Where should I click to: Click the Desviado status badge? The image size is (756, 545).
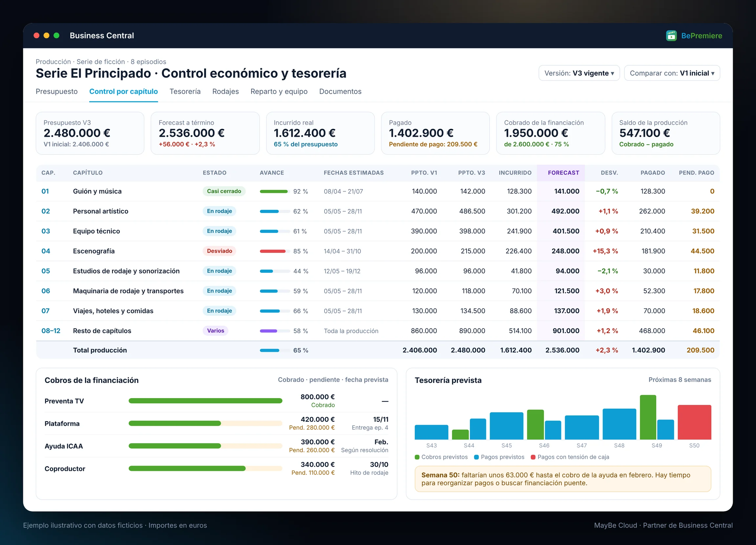click(x=219, y=251)
